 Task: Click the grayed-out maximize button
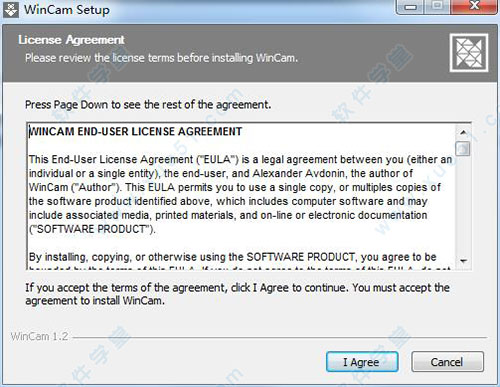pos(438,7)
